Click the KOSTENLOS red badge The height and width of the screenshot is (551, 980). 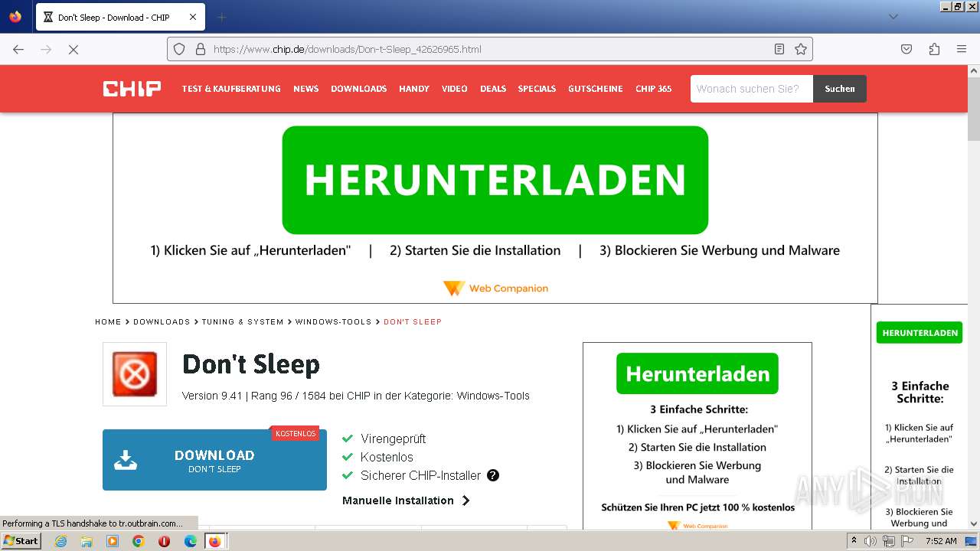click(295, 433)
